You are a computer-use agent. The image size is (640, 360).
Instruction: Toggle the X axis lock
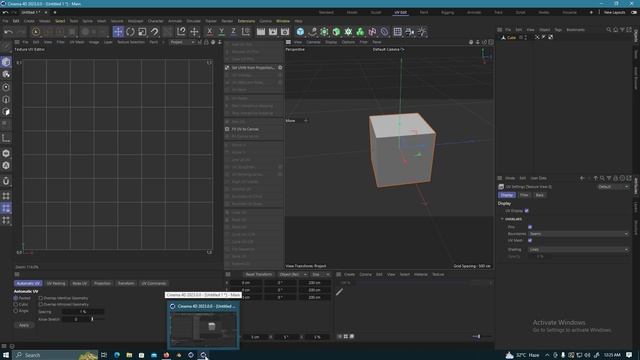click(209, 31)
